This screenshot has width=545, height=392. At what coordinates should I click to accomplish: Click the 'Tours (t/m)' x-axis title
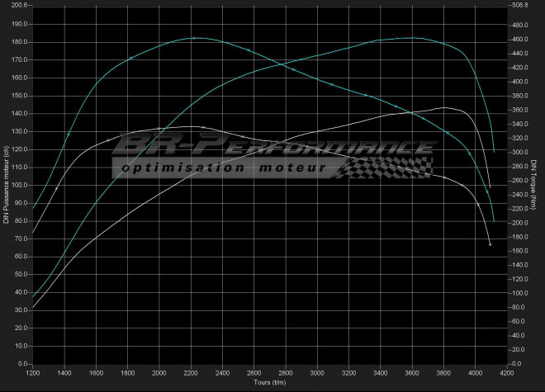pos(270,383)
